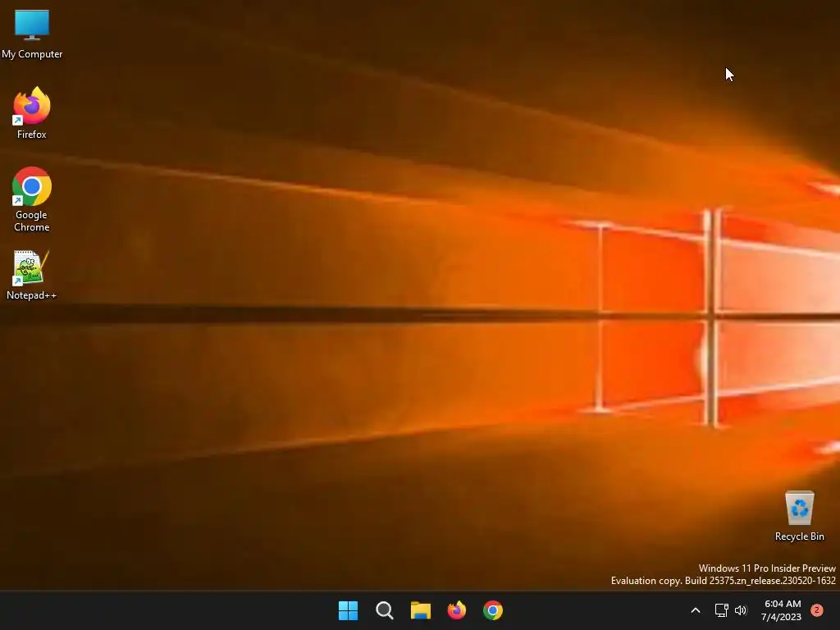Click the 'My Computer' icon label

(x=32, y=54)
